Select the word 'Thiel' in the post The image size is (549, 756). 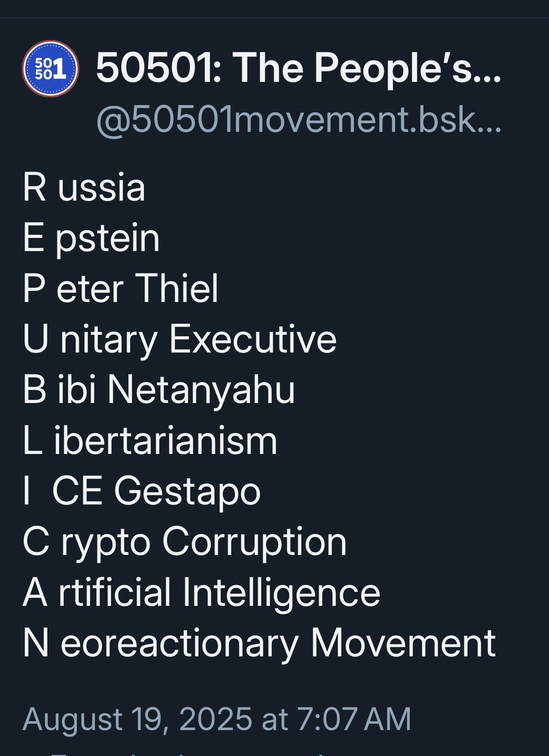(177, 288)
